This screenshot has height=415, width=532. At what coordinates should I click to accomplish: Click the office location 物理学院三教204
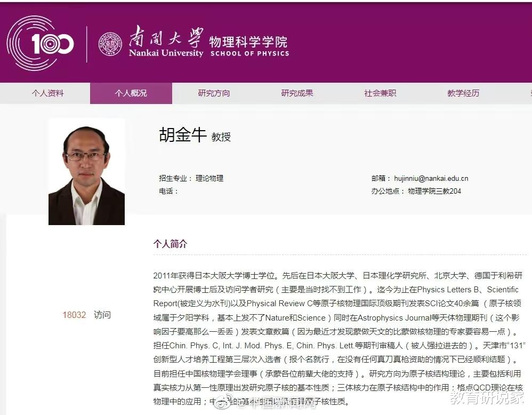coord(434,191)
